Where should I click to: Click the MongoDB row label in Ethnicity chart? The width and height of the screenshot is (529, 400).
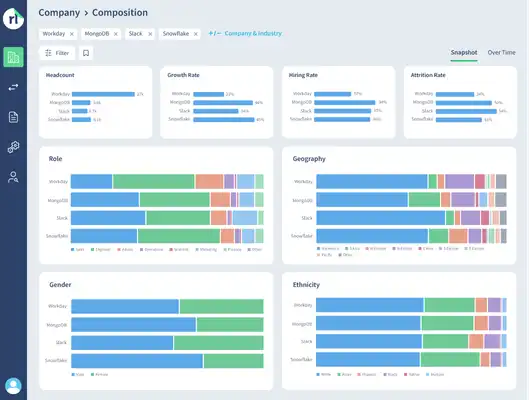click(x=302, y=324)
